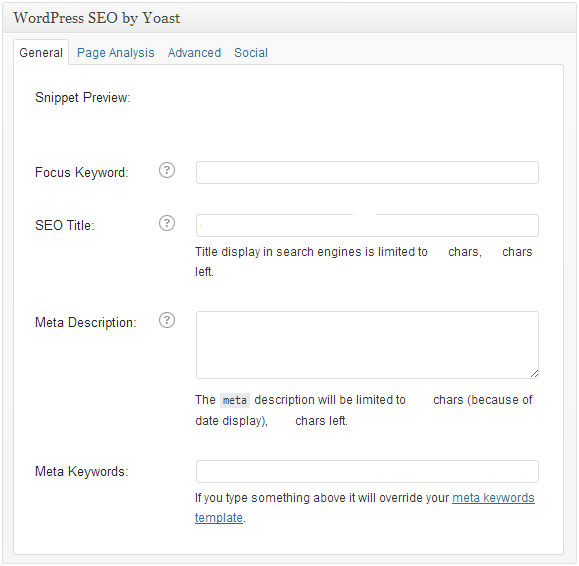The height and width of the screenshot is (566, 579).
Task: Switch to the Page Analysis tab
Action: [x=116, y=53]
